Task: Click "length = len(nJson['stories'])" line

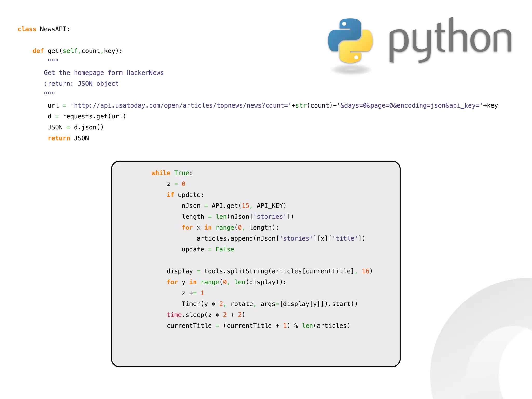Action: pyautogui.click(x=238, y=217)
